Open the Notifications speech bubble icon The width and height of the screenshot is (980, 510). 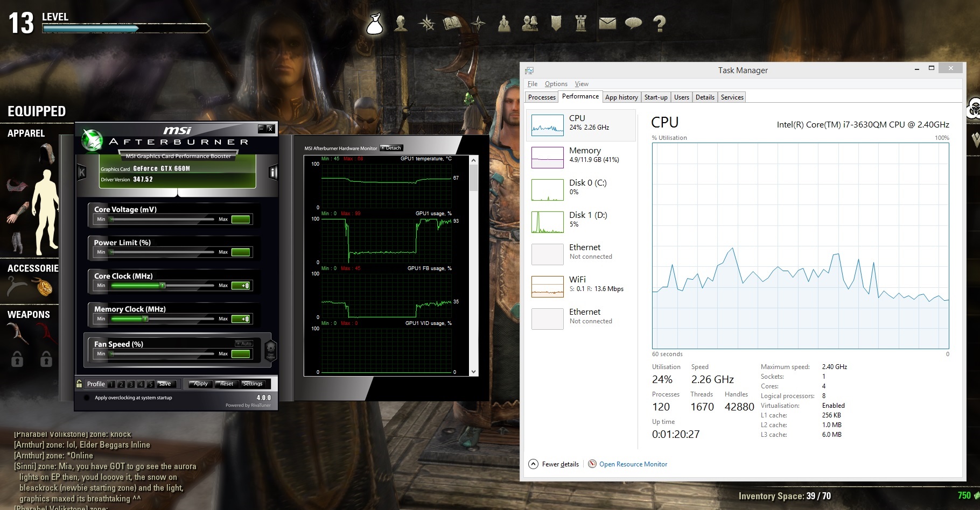click(633, 23)
